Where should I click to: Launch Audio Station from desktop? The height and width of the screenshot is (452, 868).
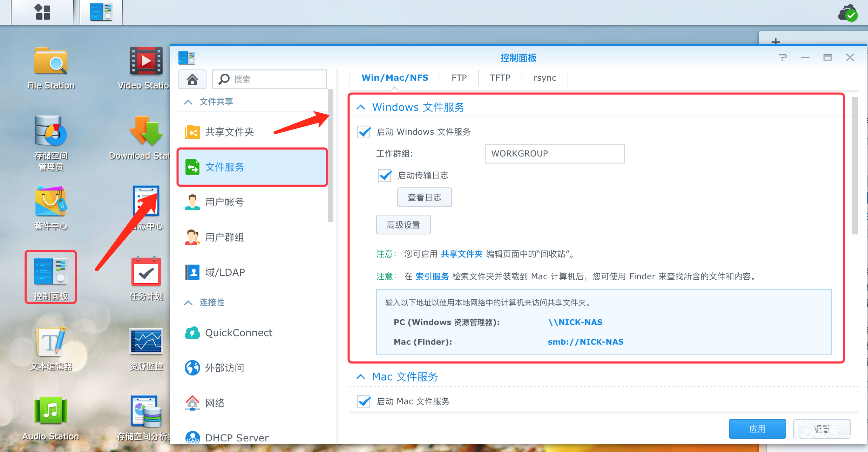click(51, 419)
